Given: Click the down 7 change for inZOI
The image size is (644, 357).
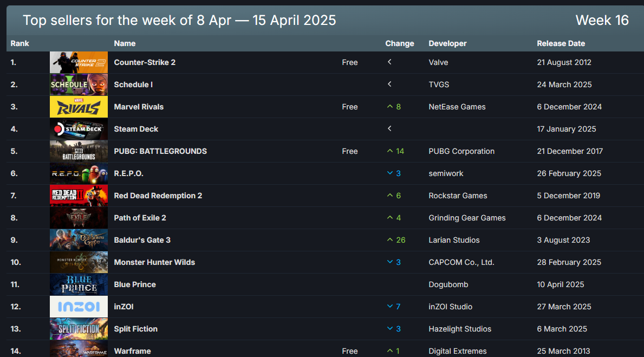Looking at the screenshot, I should click(x=394, y=307).
